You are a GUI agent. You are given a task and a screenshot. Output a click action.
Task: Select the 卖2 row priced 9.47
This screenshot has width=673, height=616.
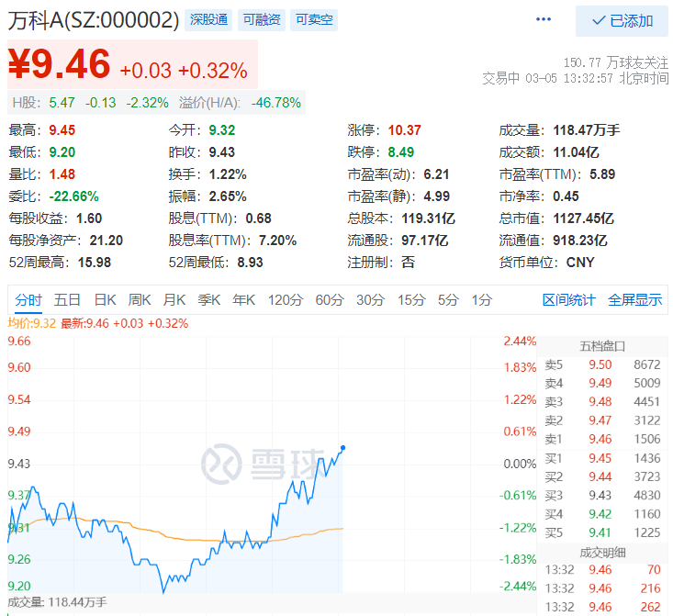(602, 420)
